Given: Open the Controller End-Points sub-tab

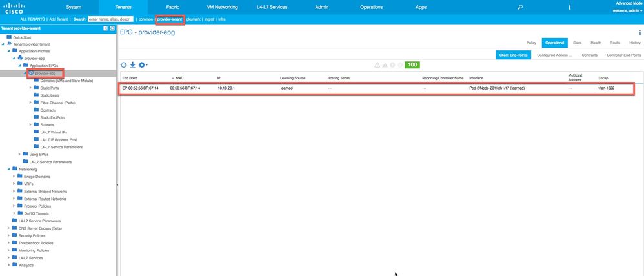Looking at the screenshot, I should pyautogui.click(x=623, y=55).
